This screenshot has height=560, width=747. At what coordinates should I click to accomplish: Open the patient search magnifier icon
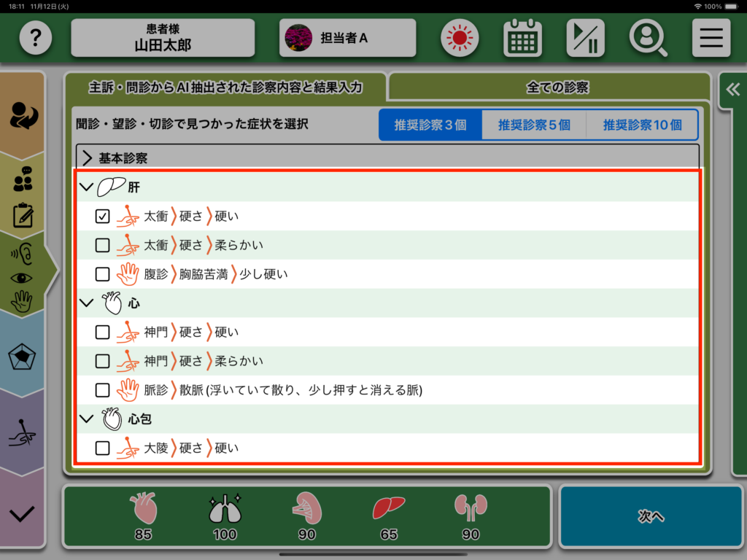pos(648,38)
